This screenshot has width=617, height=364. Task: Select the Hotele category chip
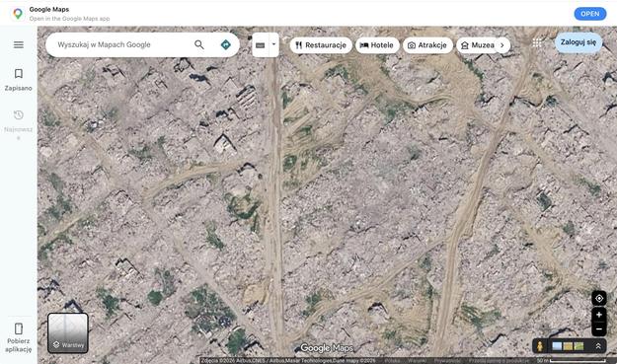coord(377,45)
